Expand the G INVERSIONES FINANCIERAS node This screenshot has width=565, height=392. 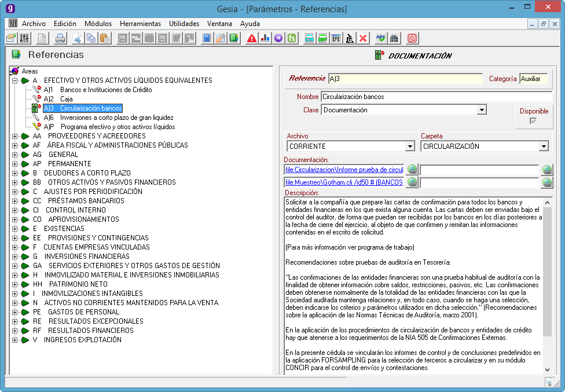coord(15,257)
